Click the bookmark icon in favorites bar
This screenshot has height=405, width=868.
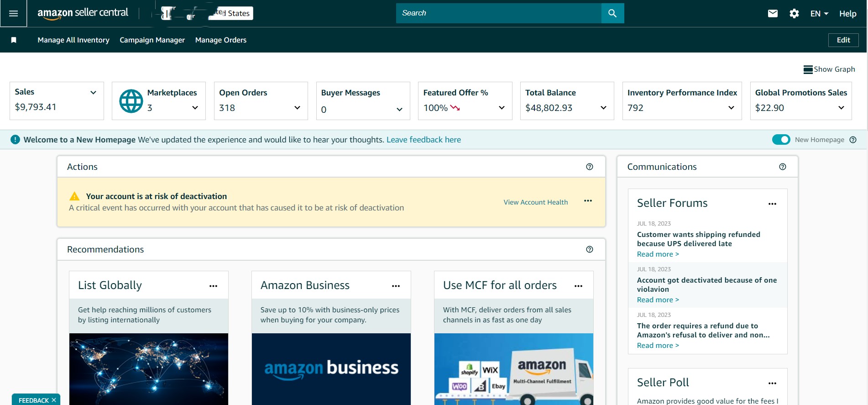pyautogui.click(x=14, y=40)
